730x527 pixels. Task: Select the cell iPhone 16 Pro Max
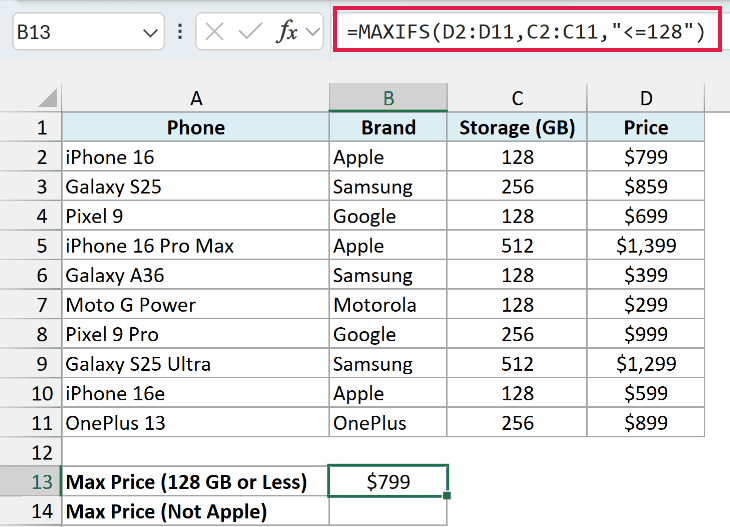pyautogui.click(x=196, y=245)
